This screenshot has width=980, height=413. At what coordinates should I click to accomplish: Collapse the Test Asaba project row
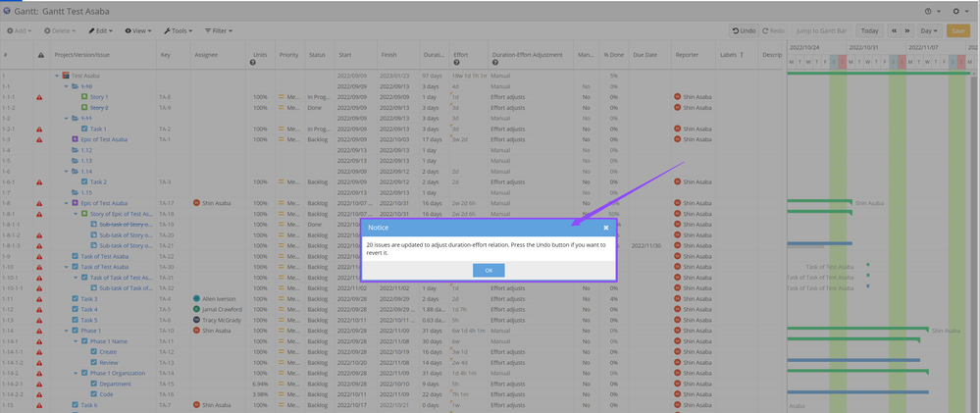[57, 76]
